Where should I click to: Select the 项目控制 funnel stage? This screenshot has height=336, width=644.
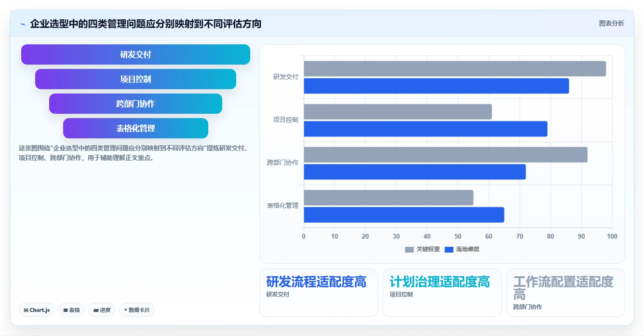135,79
